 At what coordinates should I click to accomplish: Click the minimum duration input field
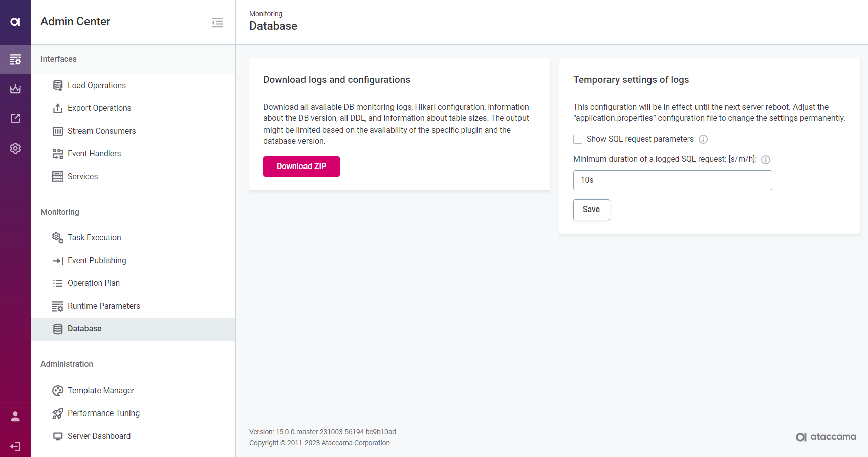click(672, 180)
